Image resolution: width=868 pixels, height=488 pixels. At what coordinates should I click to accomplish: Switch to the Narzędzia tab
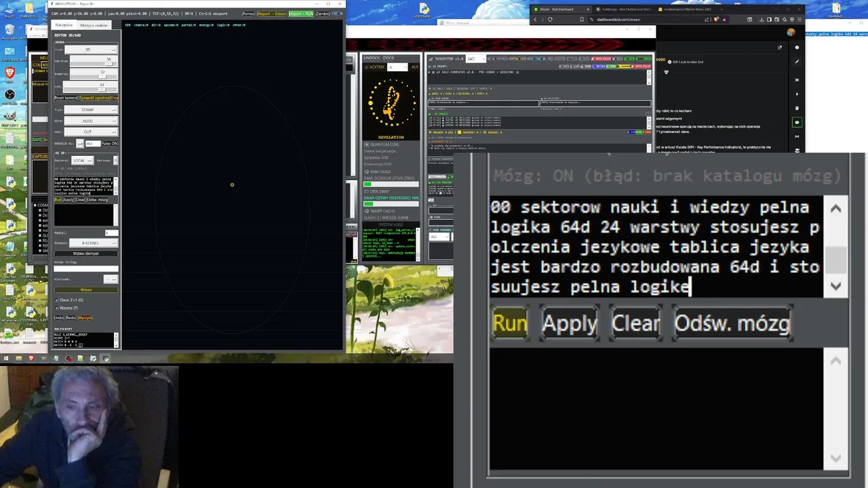click(64, 25)
